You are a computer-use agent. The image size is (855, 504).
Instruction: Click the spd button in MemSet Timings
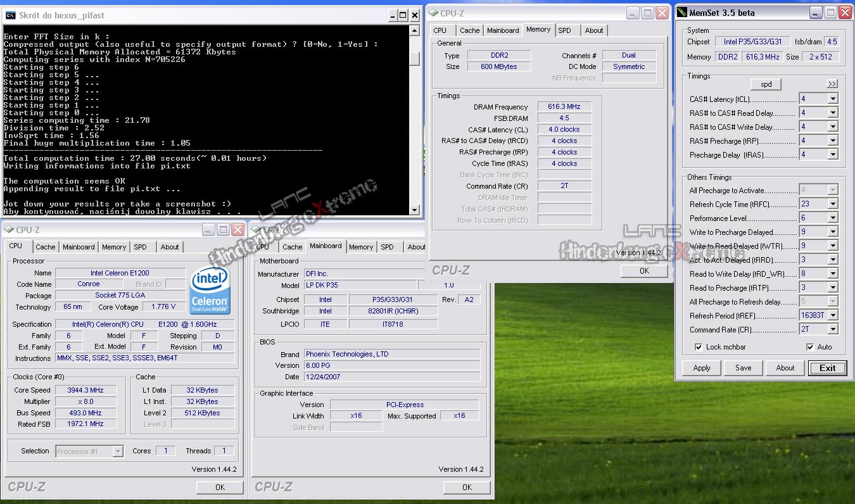click(x=766, y=84)
